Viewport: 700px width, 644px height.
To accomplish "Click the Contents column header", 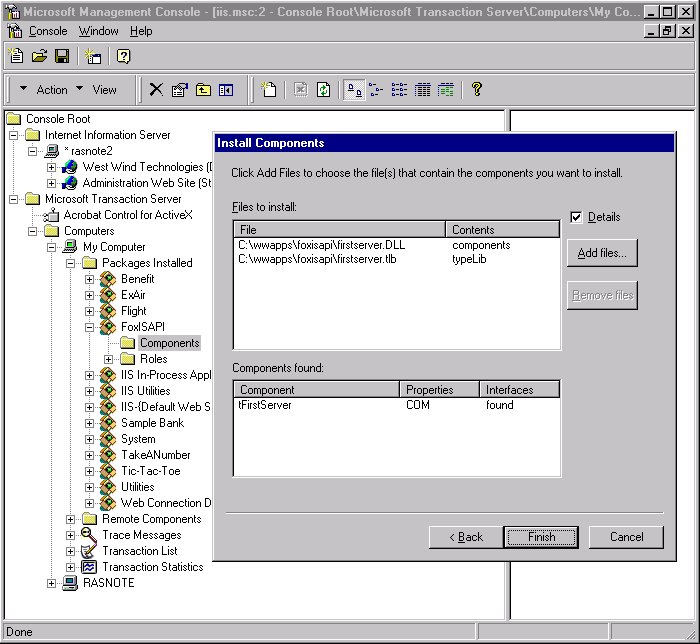I will tap(502, 229).
